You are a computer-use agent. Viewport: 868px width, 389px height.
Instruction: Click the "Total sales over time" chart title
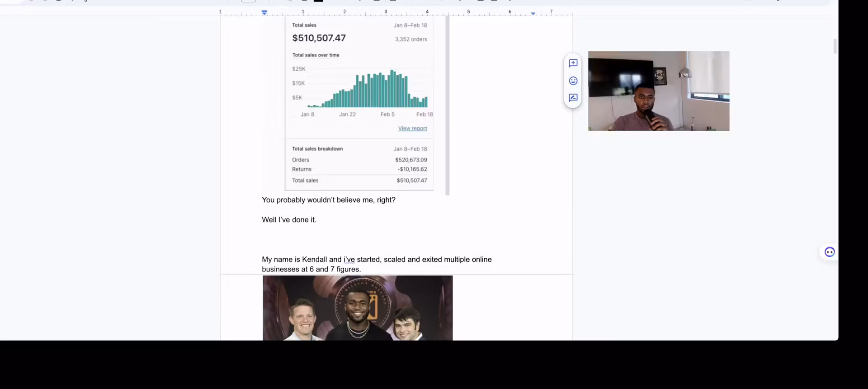click(x=316, y=55)
